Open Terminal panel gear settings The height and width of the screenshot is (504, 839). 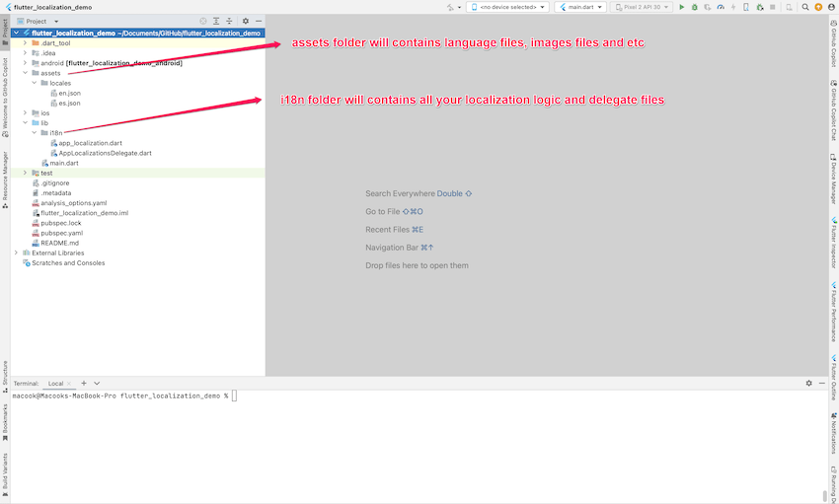point(809,384)
